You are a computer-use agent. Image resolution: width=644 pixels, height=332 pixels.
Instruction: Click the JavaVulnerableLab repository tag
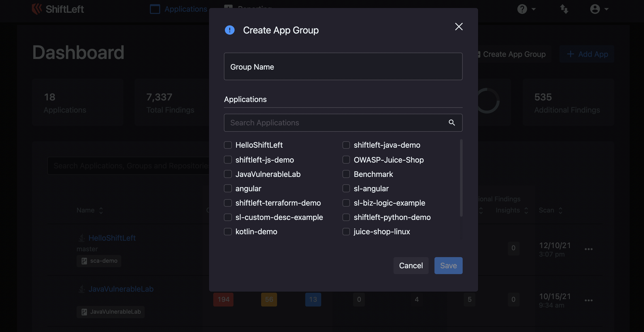[x=111, y=312]
